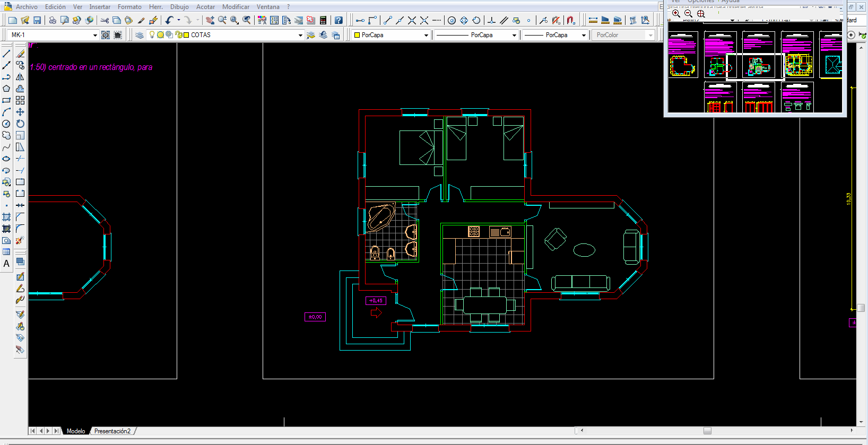The image size is (868, 445).
Task: Select the Circle drawing tool
Action: point(6,124)
